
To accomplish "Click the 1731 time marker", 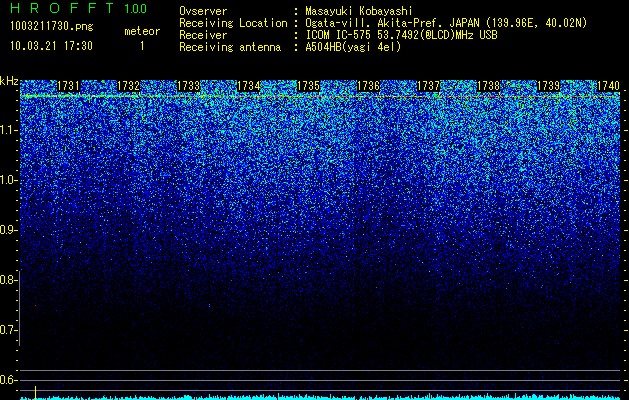I will [x=69, y=86].
